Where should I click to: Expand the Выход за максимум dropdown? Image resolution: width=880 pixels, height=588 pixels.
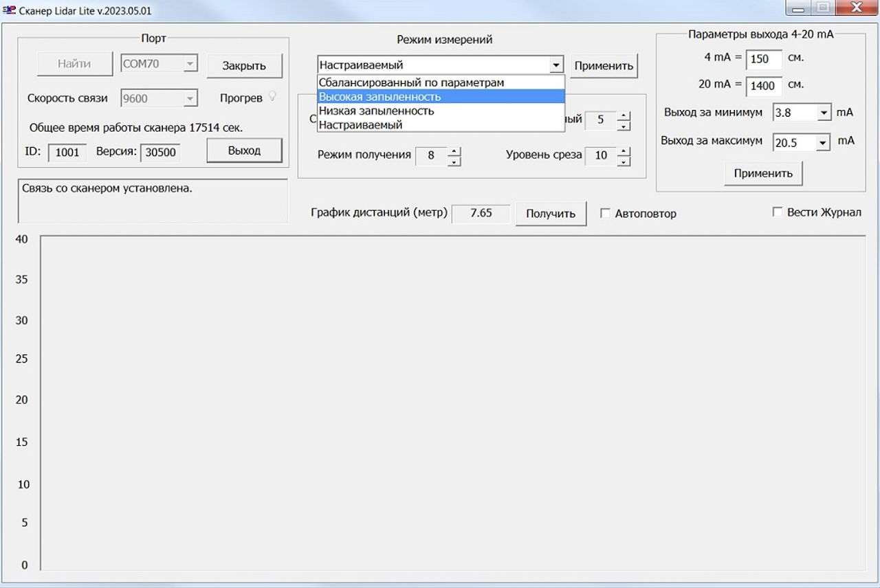[824, 143]
